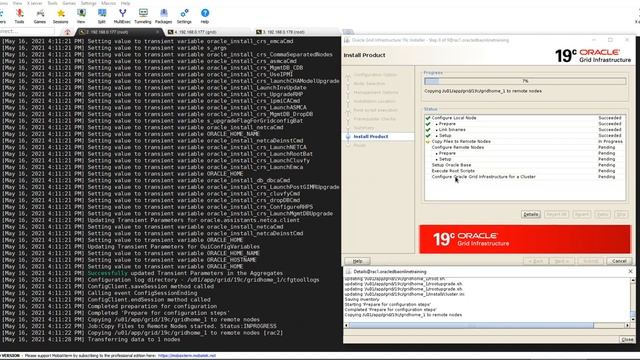Click the disabled Retry button
The image size is (640, 360).
[602, 214]
